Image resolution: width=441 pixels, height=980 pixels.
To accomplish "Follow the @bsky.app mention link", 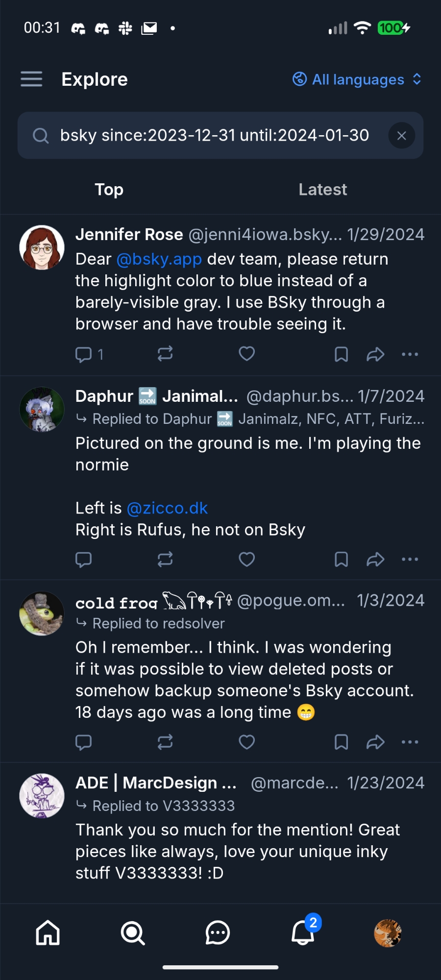I will [x=159, y=259].
